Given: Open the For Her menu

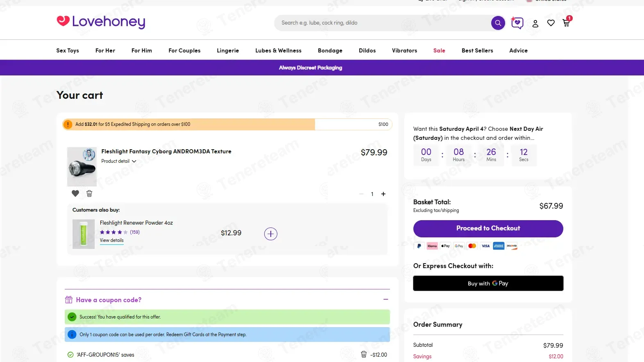Looking at the screenshot, I should tap(105, 50).
